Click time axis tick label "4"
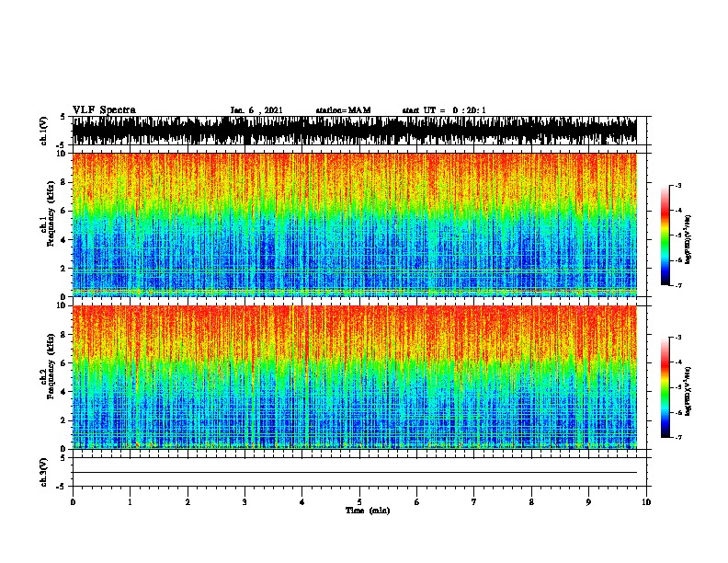 pos(302,502)
